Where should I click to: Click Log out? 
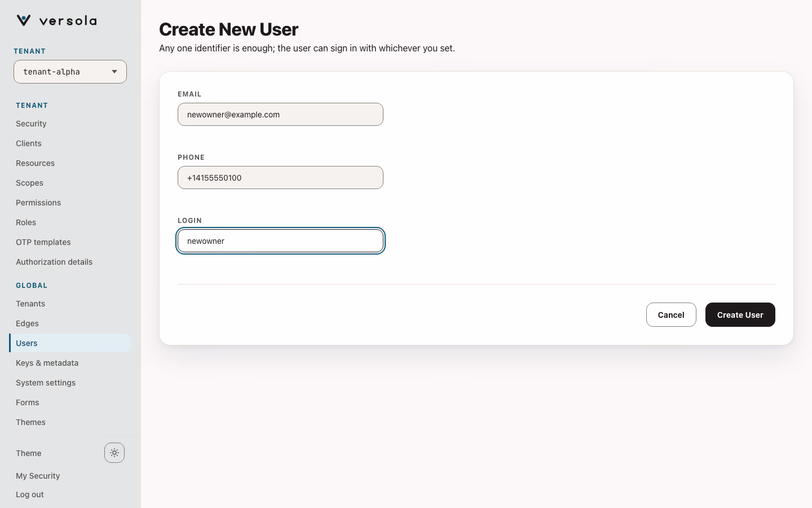tap(30, 494)
